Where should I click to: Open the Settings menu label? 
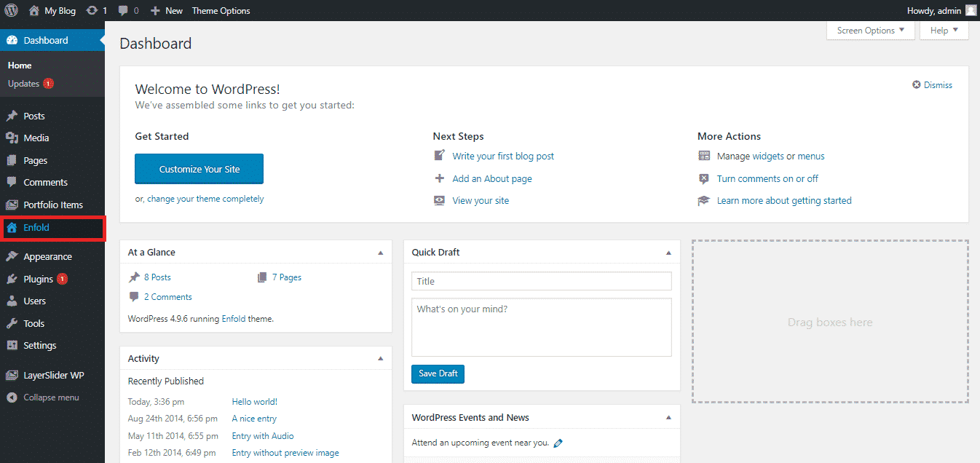tap(39, 345)
